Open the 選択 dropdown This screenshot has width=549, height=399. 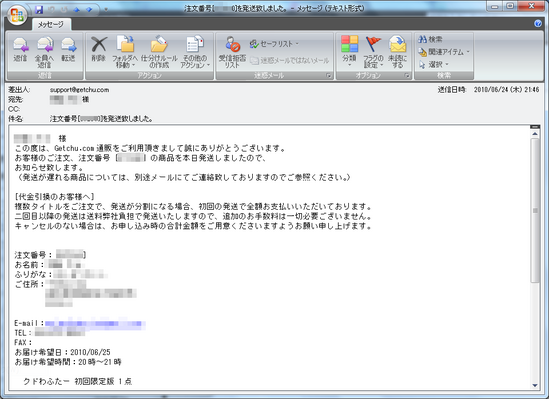click(433, 64)
